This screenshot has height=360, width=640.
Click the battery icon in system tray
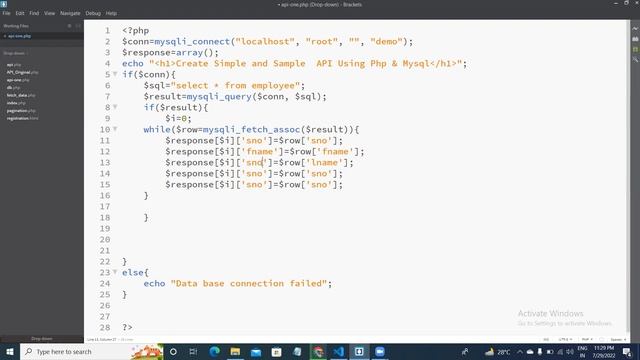click(550, 351)
